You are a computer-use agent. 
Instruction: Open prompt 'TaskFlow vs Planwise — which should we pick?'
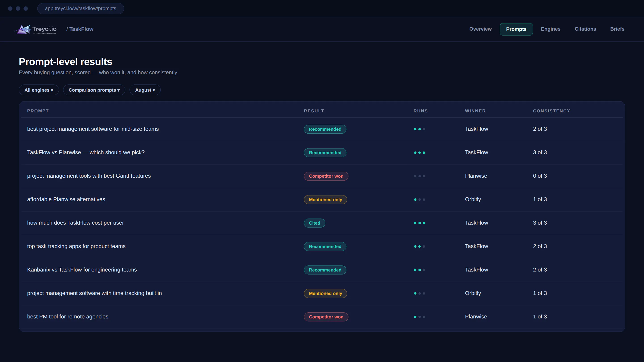pyautogui.click(x=86, y=152)
